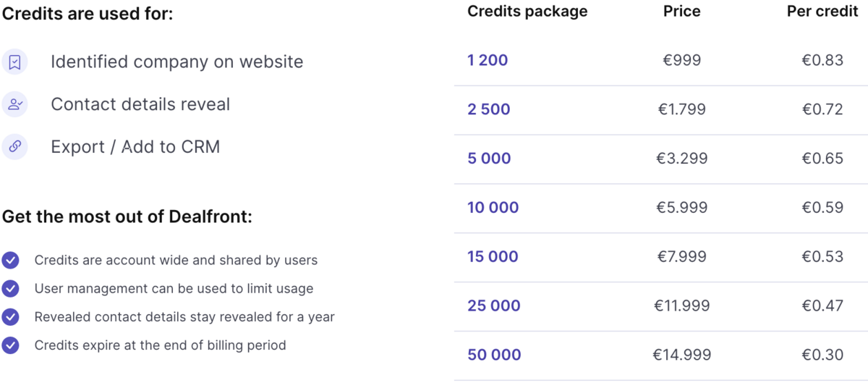This screenshot has width=868, height=383.
Task: Click checkmark beside User management line
Action: click(10, 288)
